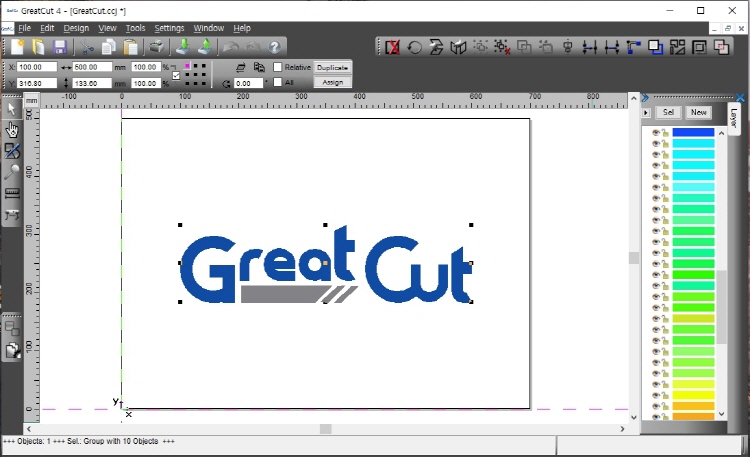The image size is (750, 457).
Task: Click the Help question mark icon
Action: point(275,47)
